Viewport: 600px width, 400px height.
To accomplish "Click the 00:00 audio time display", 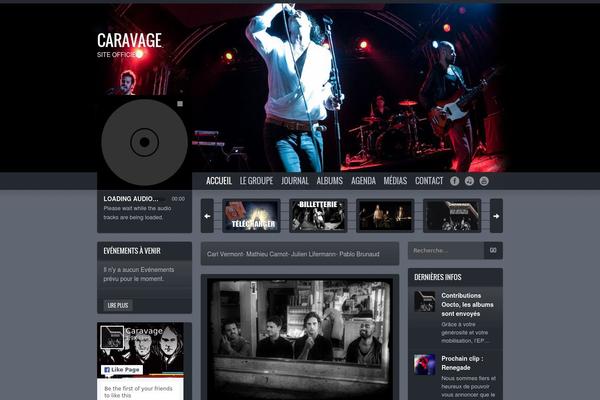I will 178,199.
